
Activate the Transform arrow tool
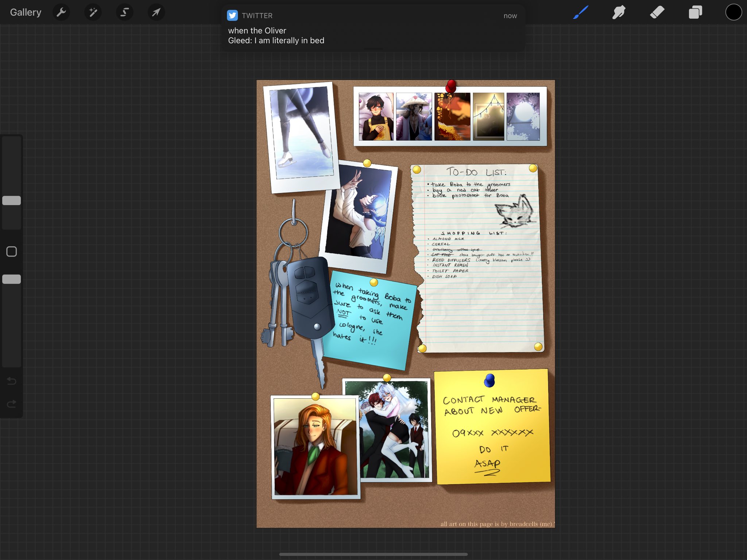[156, 12]
